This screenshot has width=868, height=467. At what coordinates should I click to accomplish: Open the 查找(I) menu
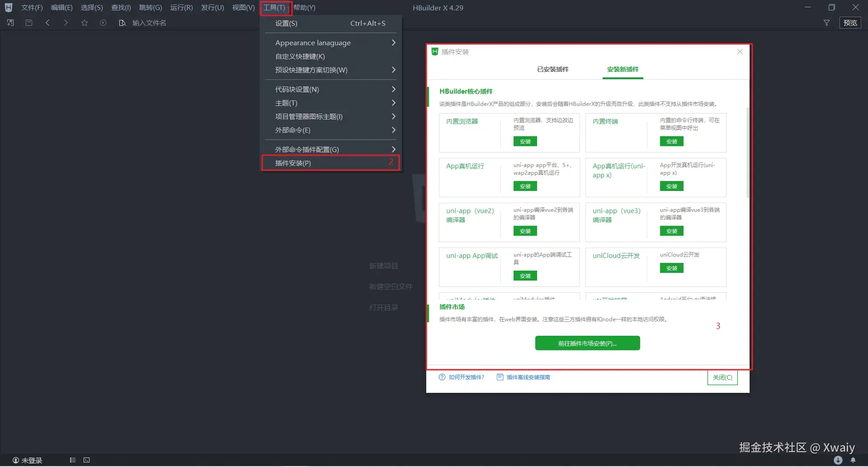pyautogui.click(x=121, y=8)
